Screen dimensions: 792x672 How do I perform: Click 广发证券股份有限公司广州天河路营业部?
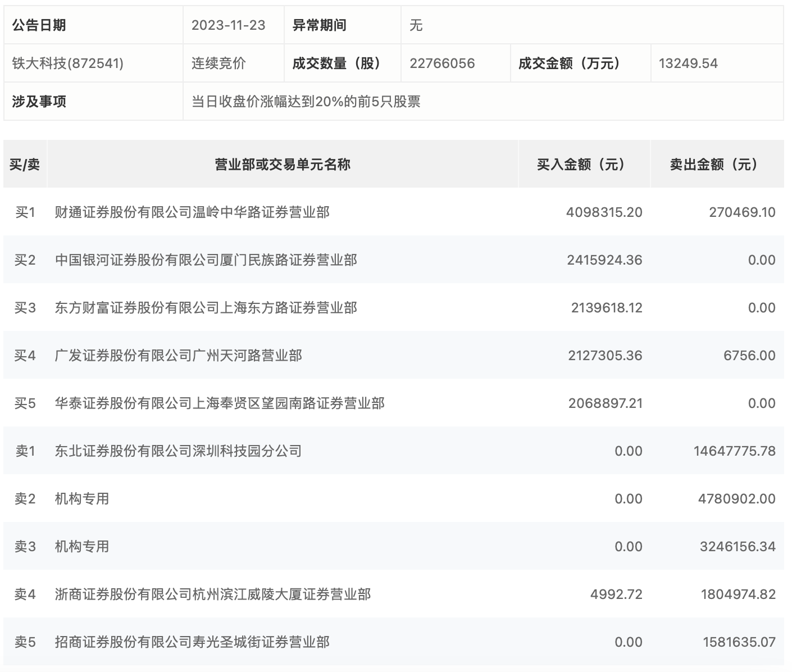coord(178,356)
